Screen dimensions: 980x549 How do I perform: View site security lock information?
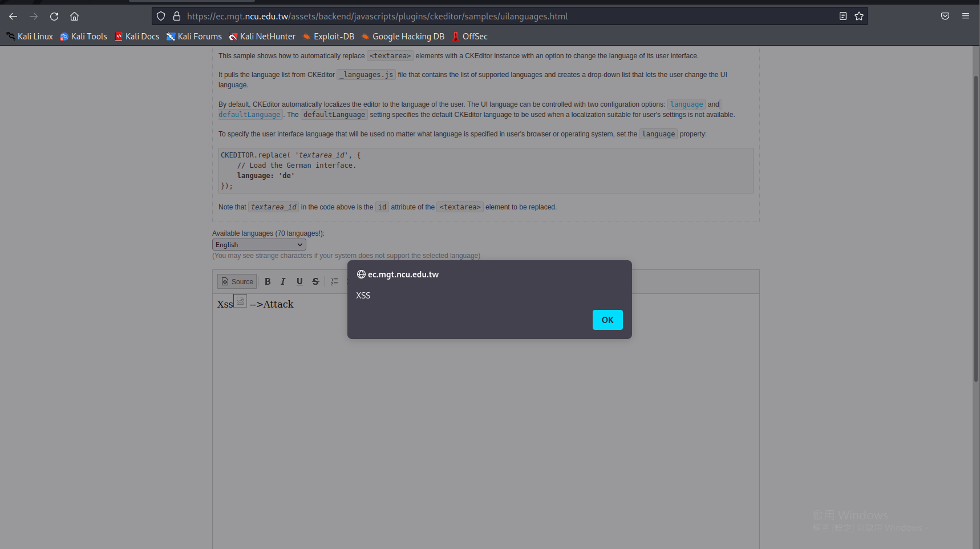pyautogui.click(x=177, y=16)
